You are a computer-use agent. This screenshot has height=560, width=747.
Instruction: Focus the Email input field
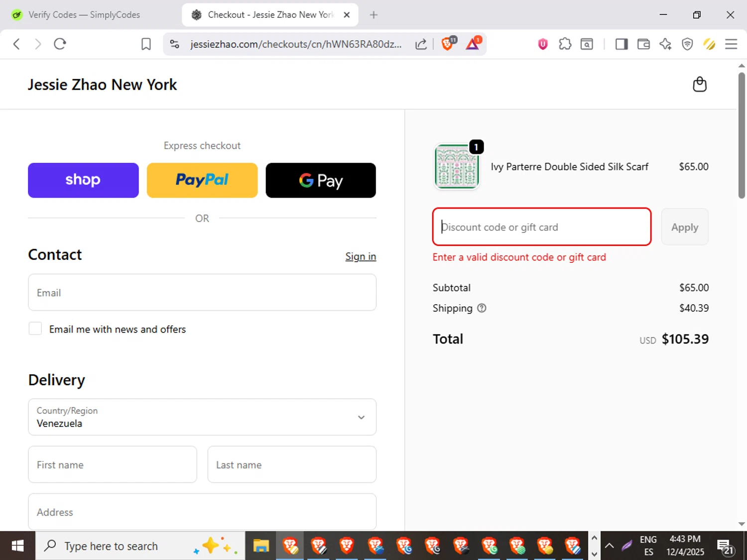(202, 293)
